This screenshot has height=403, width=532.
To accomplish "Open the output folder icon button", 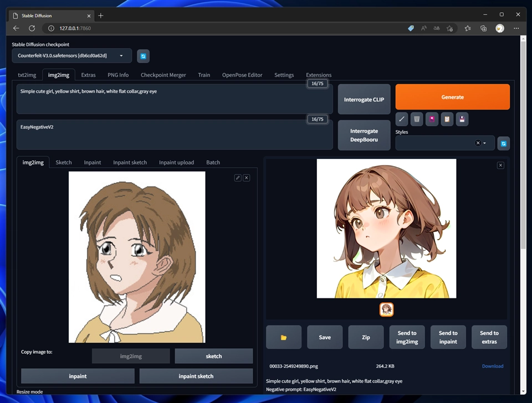I will tap(284, 337).
